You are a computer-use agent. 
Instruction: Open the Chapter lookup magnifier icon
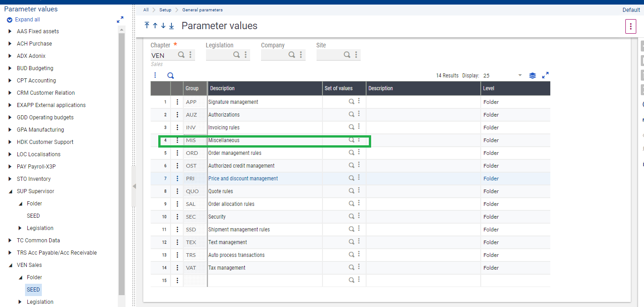[x=181, y=55]
